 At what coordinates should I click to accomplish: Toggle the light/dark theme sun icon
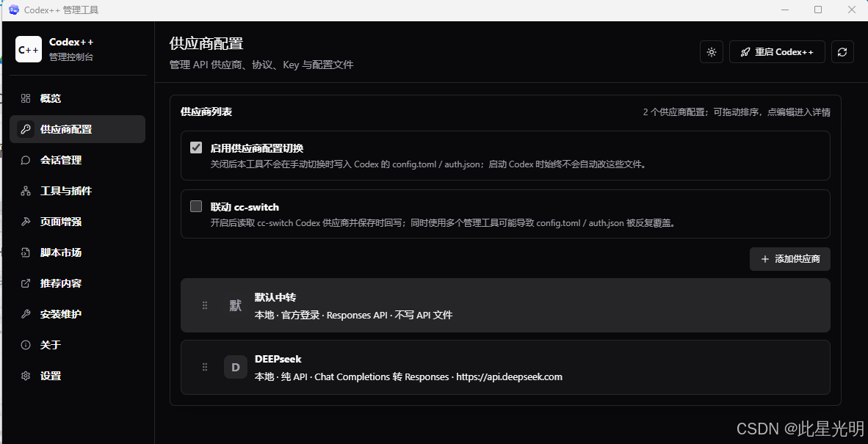point(712,52)
